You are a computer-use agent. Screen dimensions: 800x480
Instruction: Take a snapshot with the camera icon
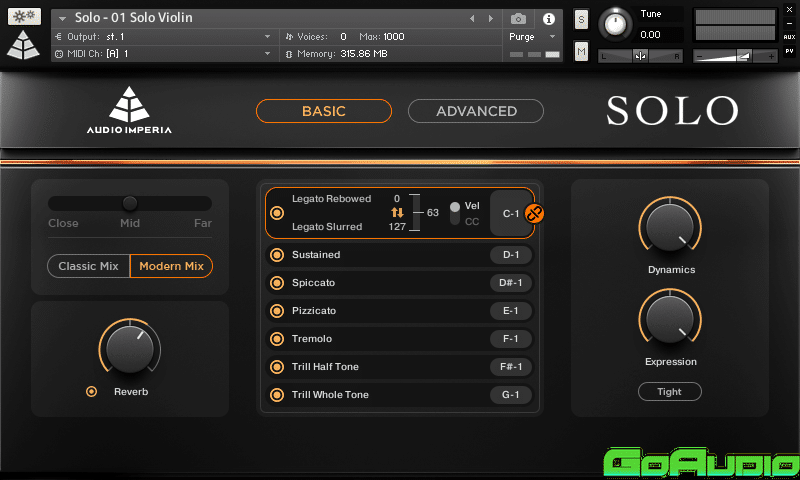pos(518,19)
